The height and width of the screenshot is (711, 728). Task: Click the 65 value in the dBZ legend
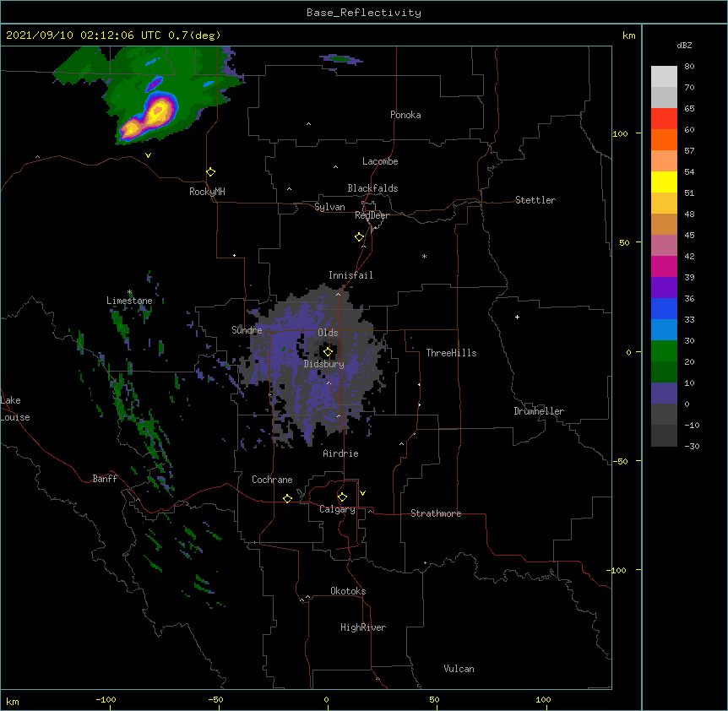pos(689,109)
